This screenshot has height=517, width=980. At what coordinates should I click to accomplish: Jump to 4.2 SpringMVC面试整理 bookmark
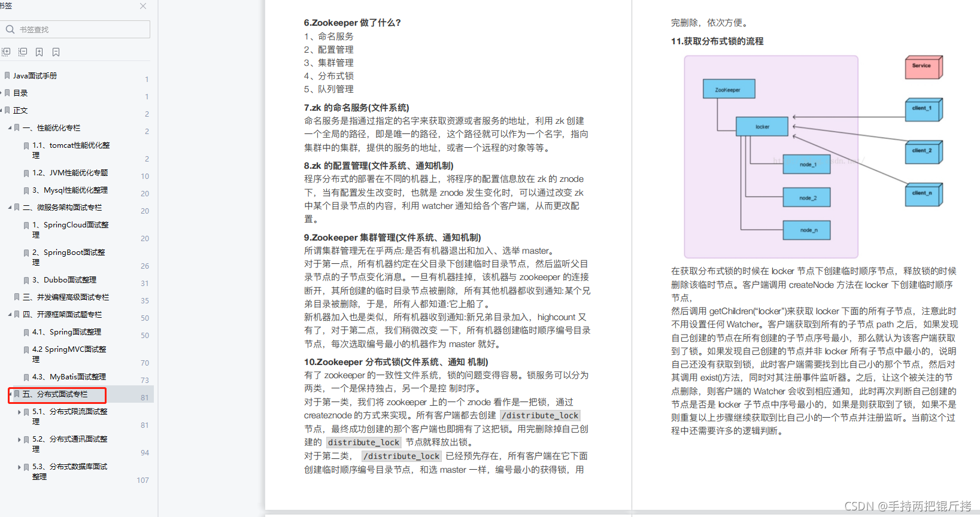click(69, 354)
